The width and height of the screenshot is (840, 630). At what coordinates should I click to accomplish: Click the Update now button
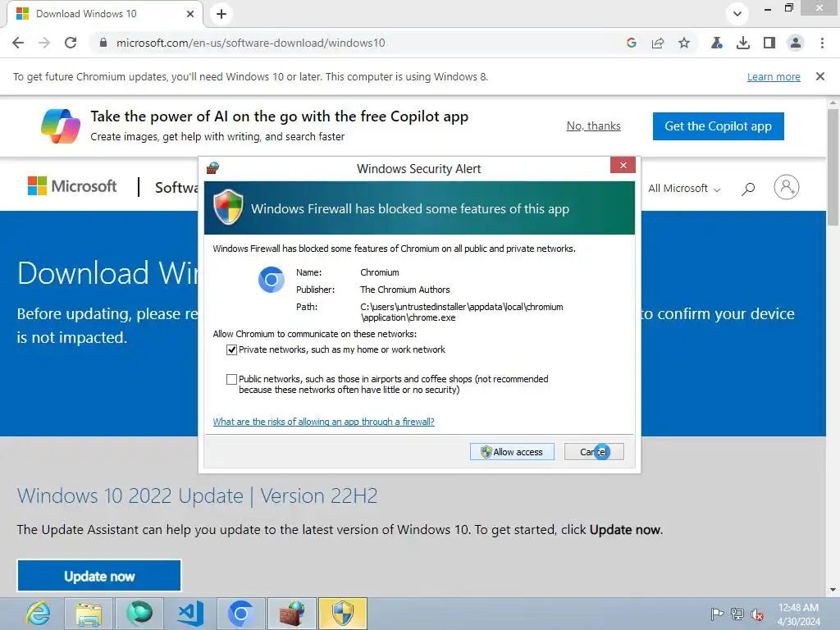click(x=99, y=576)
